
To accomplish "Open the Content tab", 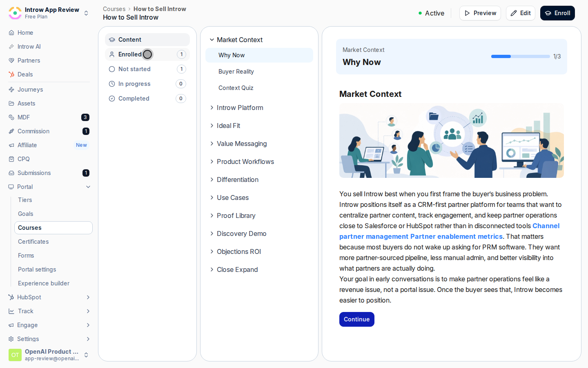I will click(147, 40).
